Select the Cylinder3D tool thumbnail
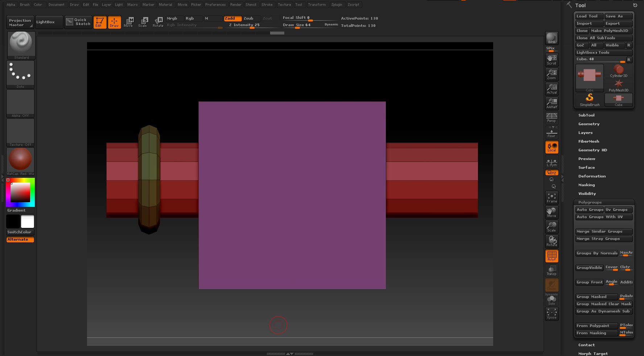Viewport: 644px width, 356px height. tap(618, 71)
